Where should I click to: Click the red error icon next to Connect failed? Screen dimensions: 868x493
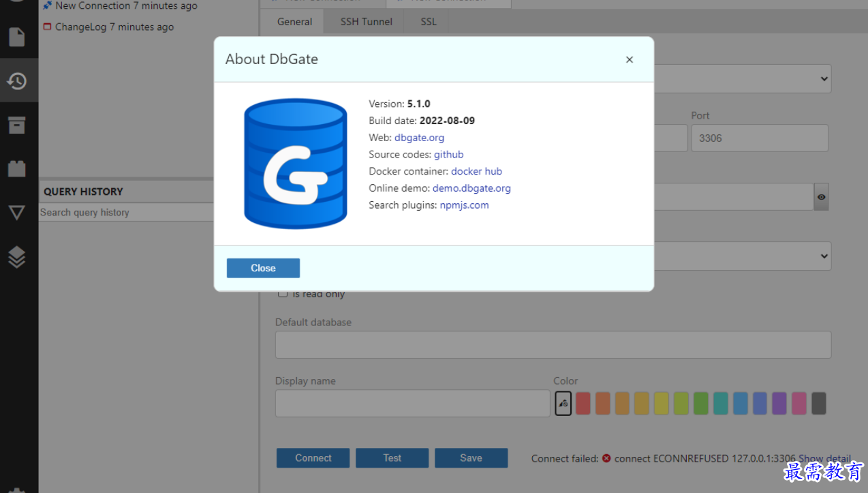pos(606,458)
